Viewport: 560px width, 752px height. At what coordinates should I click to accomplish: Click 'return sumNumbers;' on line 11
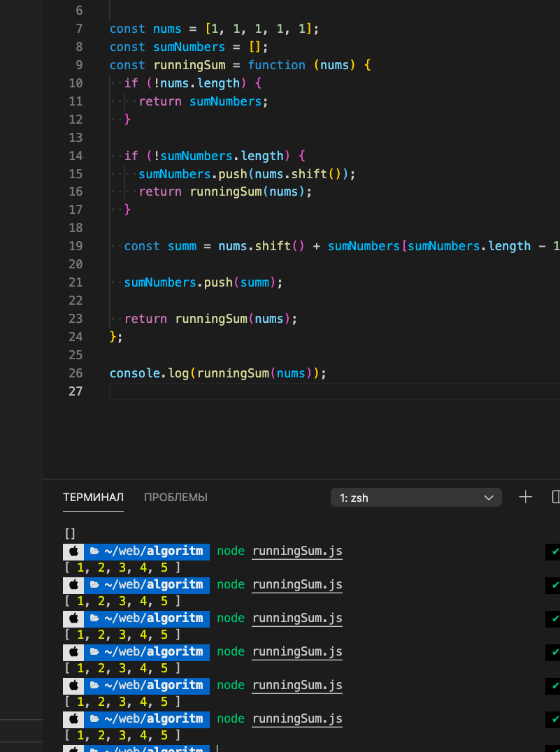[203, 101]
